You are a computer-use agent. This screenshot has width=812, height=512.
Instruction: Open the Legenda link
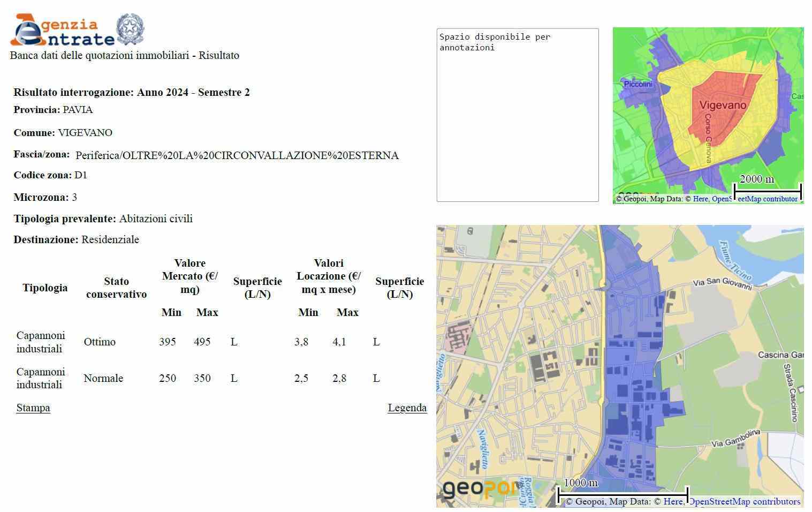[407, 408]
